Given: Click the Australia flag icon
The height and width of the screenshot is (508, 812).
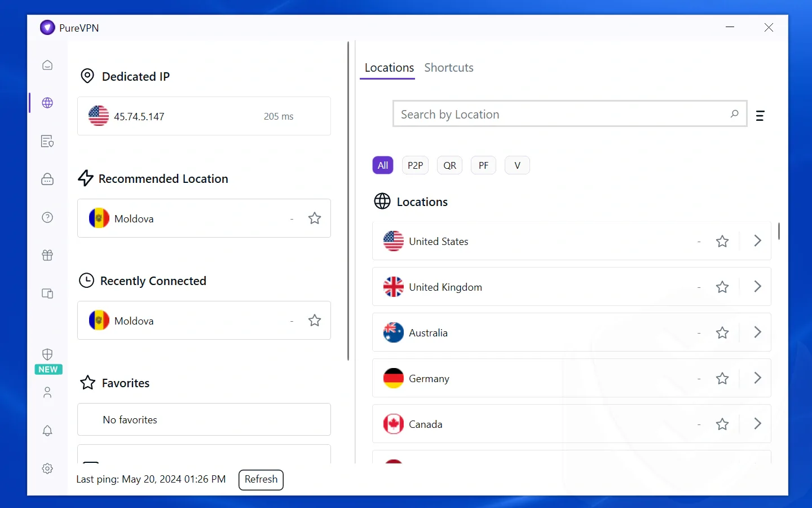Looking at the screenshot, I should 394,332.
